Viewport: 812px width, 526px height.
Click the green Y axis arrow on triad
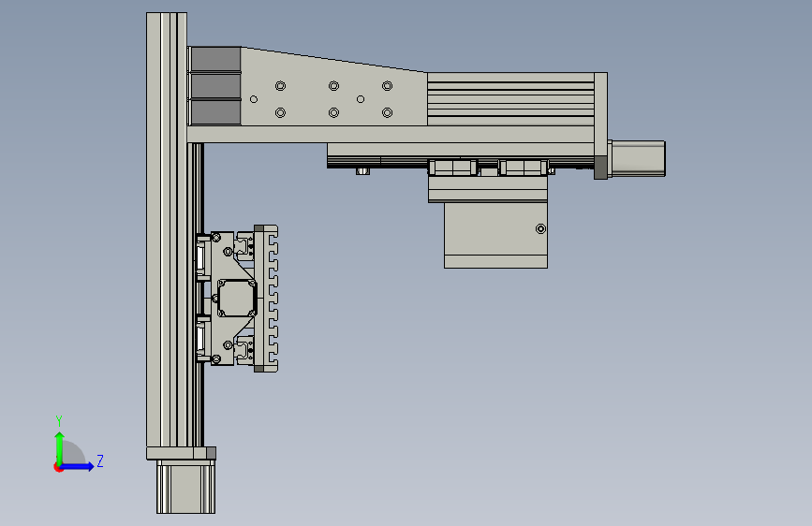[60, 448]
